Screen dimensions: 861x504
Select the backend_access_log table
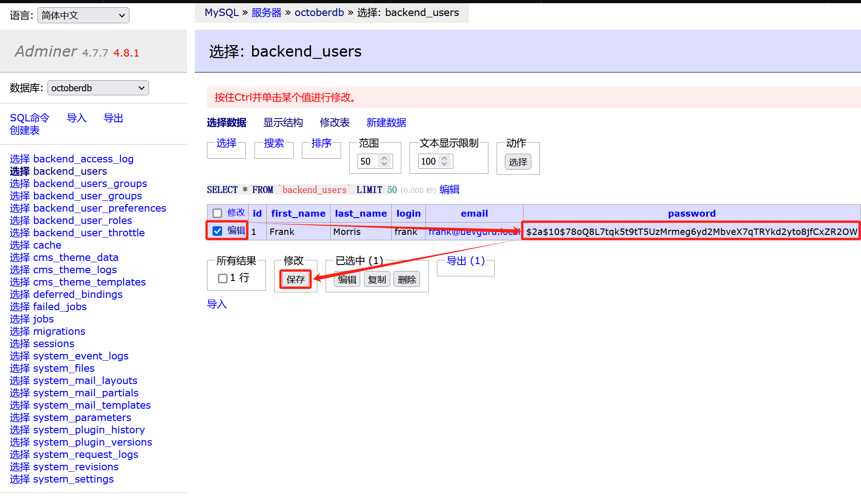click(83, 159)
